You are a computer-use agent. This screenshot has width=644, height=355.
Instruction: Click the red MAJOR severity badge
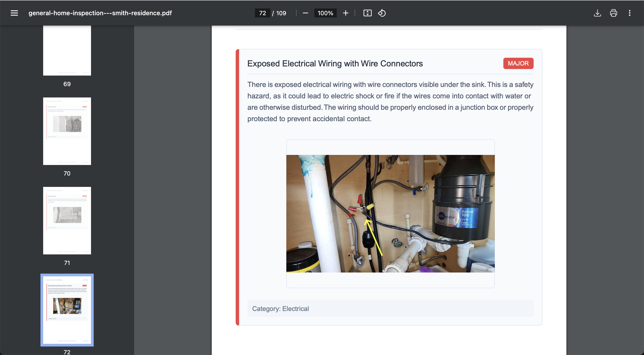tap(518, 63)
